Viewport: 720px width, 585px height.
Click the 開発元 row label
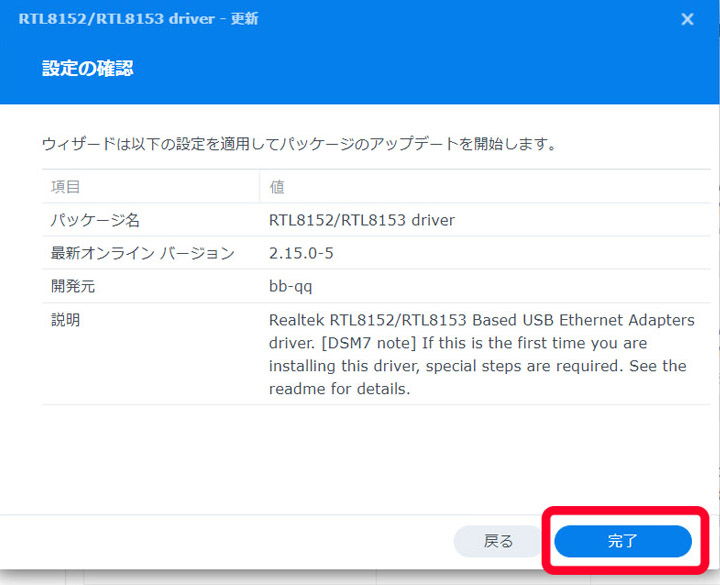[73, 286]
